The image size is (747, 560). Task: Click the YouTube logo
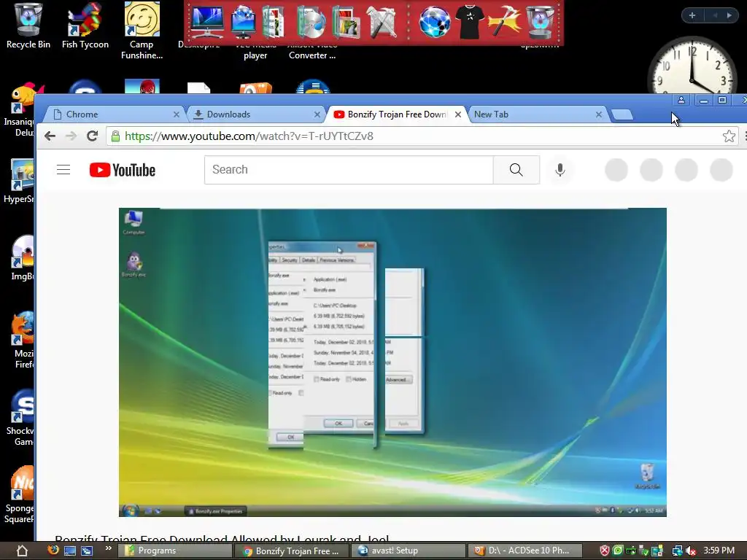pyautogui.click(x=123, y=170)
